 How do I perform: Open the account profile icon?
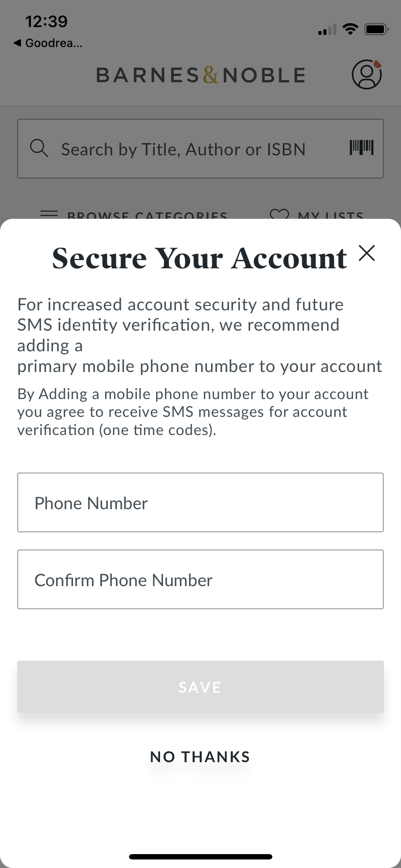click(366, 74)
